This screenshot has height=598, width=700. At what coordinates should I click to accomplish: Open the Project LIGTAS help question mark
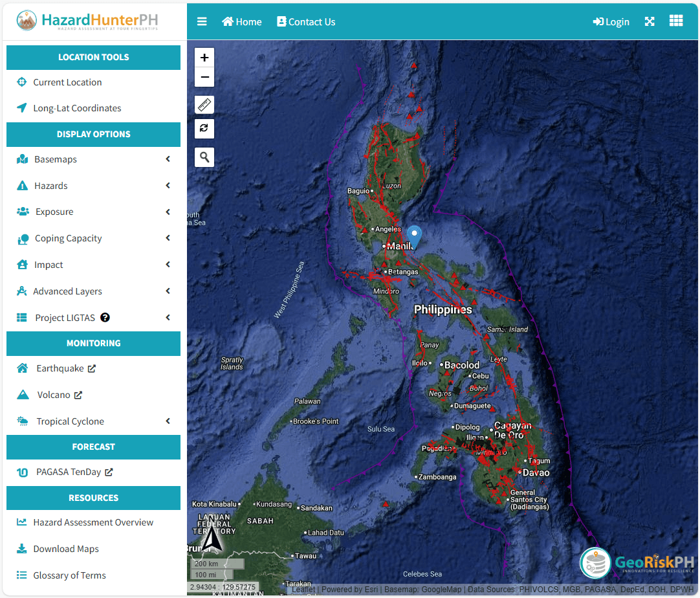105,318
